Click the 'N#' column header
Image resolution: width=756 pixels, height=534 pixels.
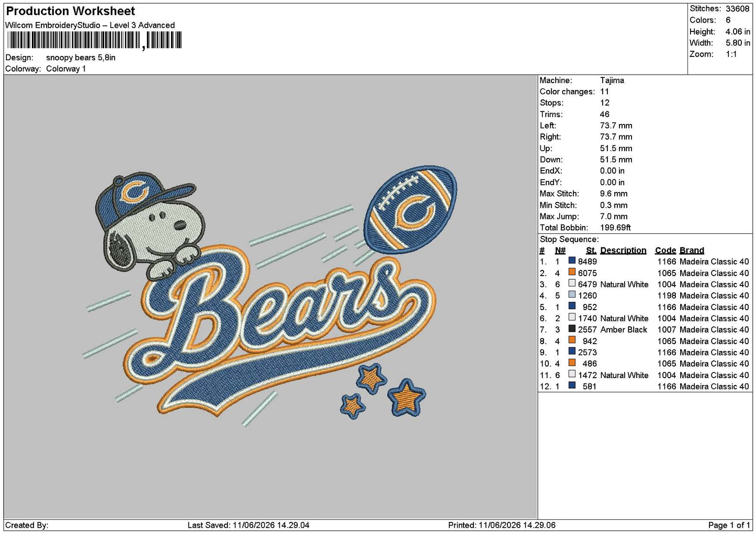point(560,251)
